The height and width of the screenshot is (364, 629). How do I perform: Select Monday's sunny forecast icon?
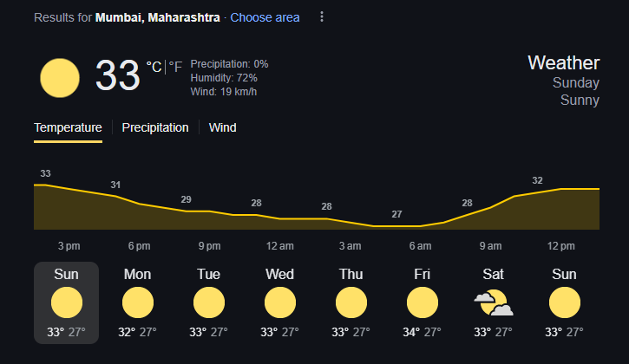pos(138,303)
